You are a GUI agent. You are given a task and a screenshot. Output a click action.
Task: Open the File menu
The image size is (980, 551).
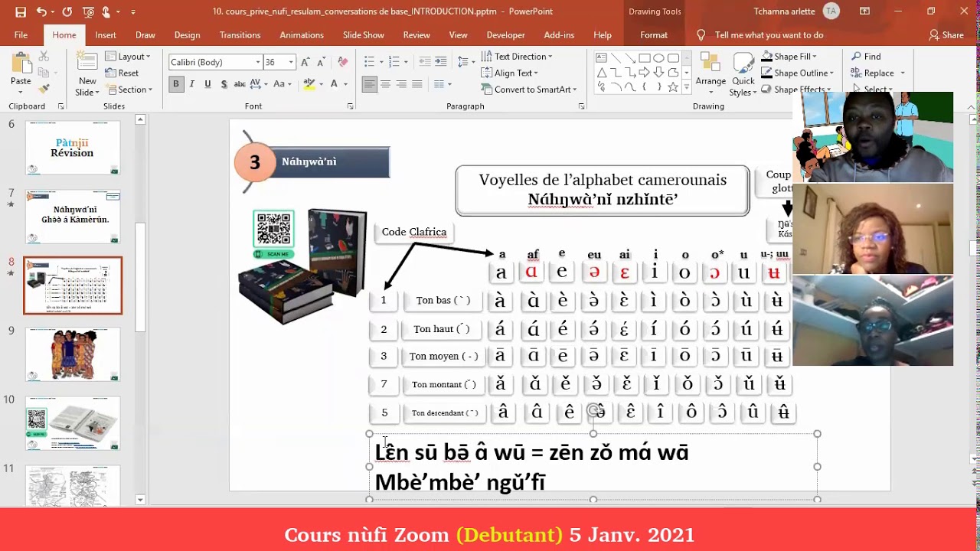pos(21,35)
